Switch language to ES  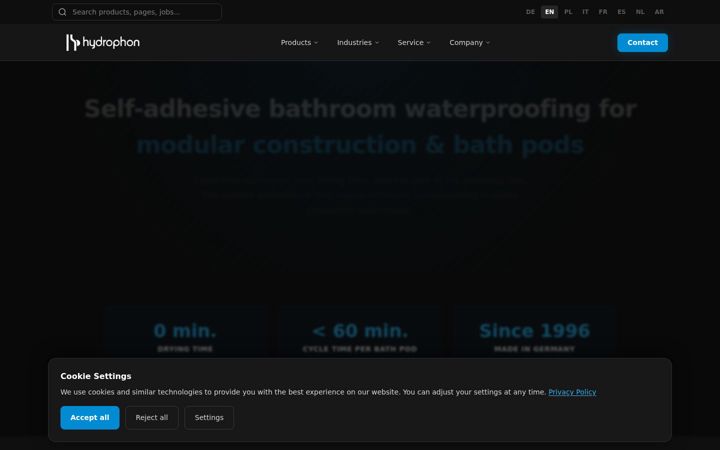tap(621, 12)
